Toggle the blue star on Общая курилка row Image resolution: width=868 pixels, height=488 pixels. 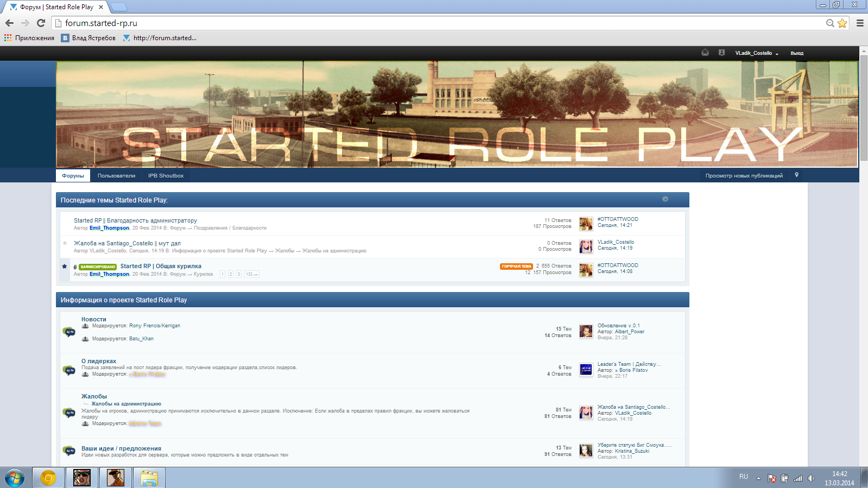(x=65, y=266)
